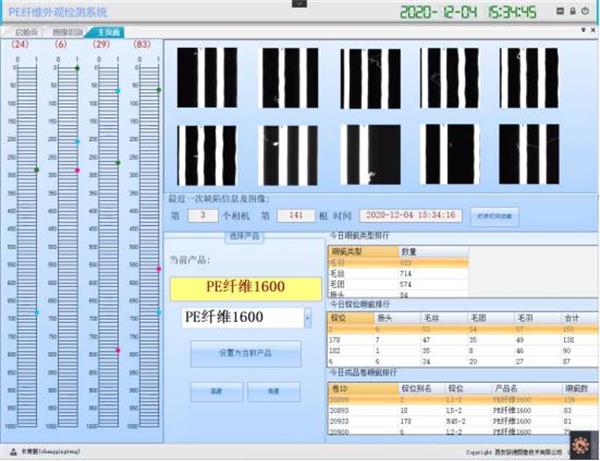The width and height of the screenshot is (600, 461).
Task: Click the power icon in the title bar
Action: pyautogui.click(x=585, y=11)
